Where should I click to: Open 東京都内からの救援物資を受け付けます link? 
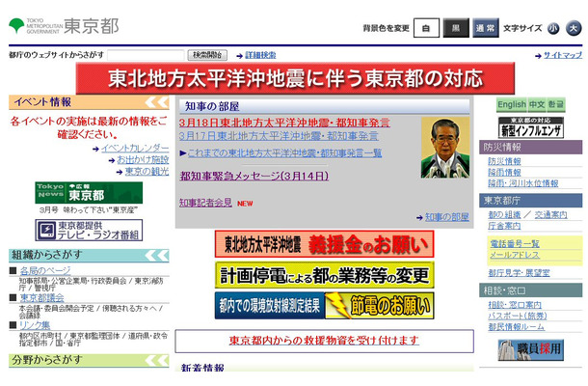(324, 341)
